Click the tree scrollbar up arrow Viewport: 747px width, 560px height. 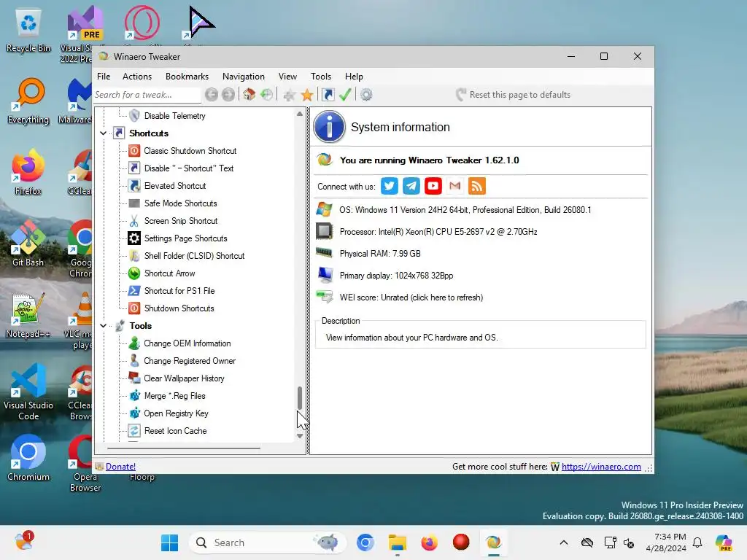(x=300, y=114)
